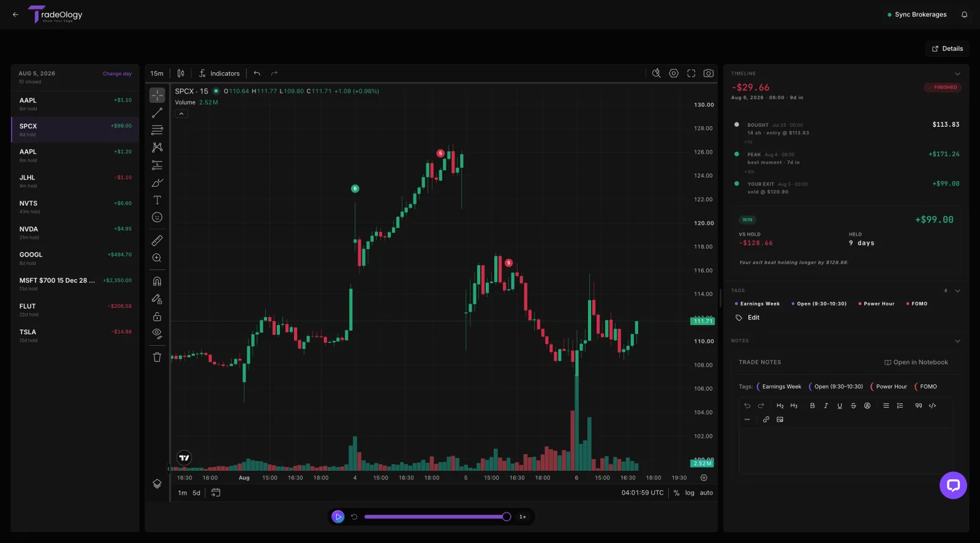Open the support chat bubble
This screenshot has width=980, height=543.
(x=953, y=485)
